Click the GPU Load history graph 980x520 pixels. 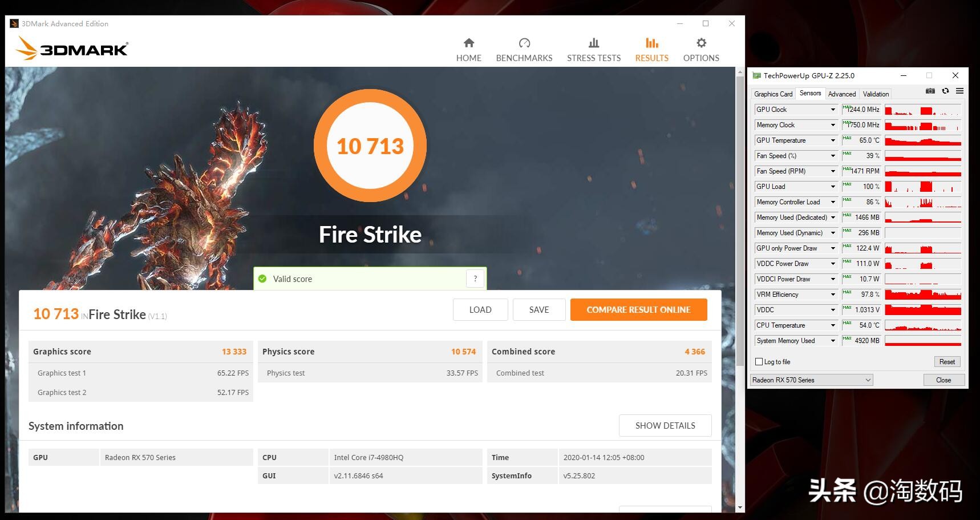point(923,187)
